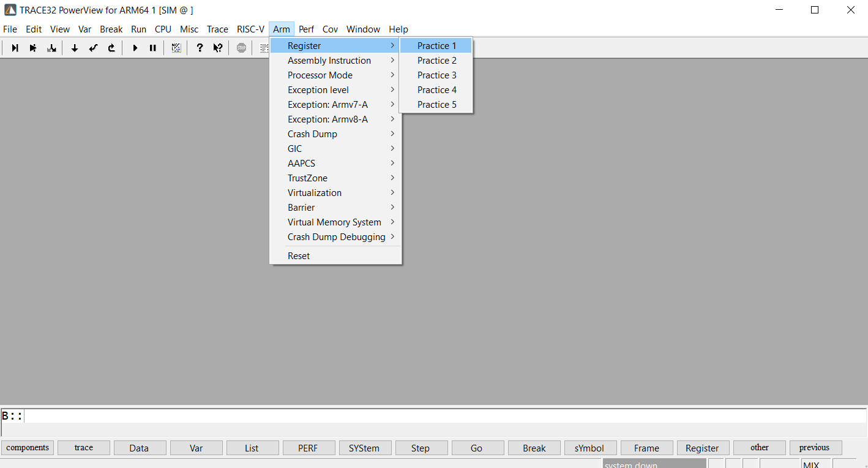Expand the Processor Mode submenu
This screenshot has height=468, width=868.
click(x=335, y=75)
